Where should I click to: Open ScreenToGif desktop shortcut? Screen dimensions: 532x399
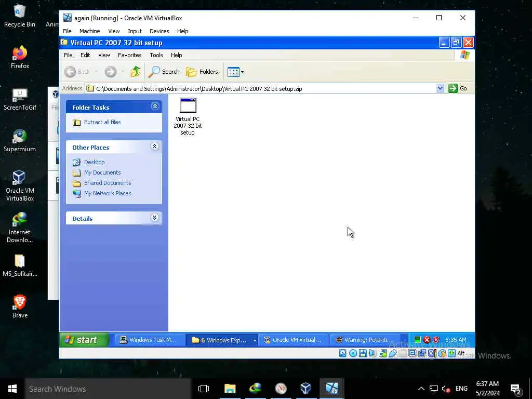point(20,99)
